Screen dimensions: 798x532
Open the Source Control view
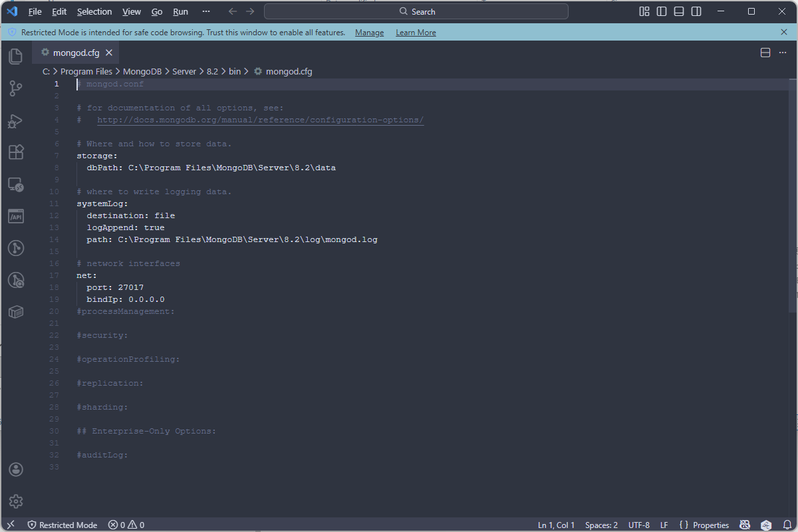click(16, 88)
